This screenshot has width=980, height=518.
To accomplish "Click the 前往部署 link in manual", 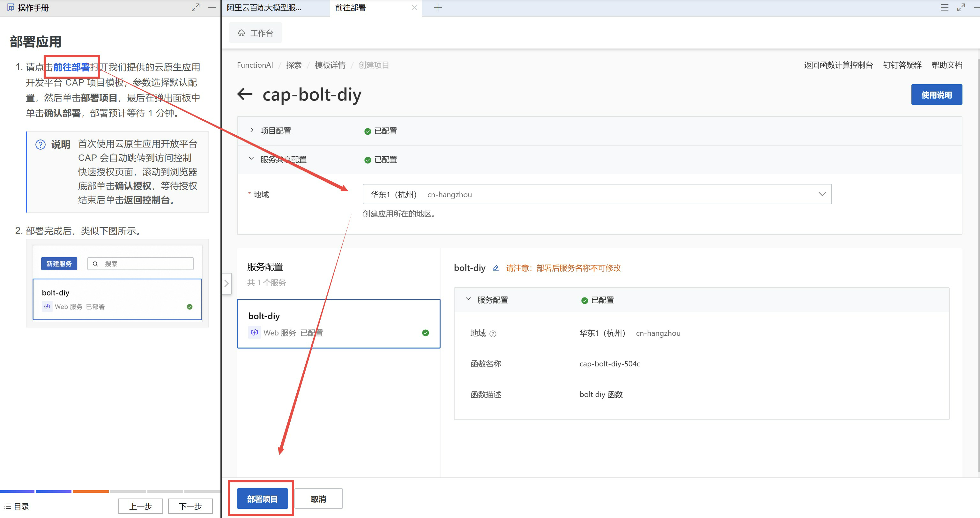I will [x=71, y=67].
